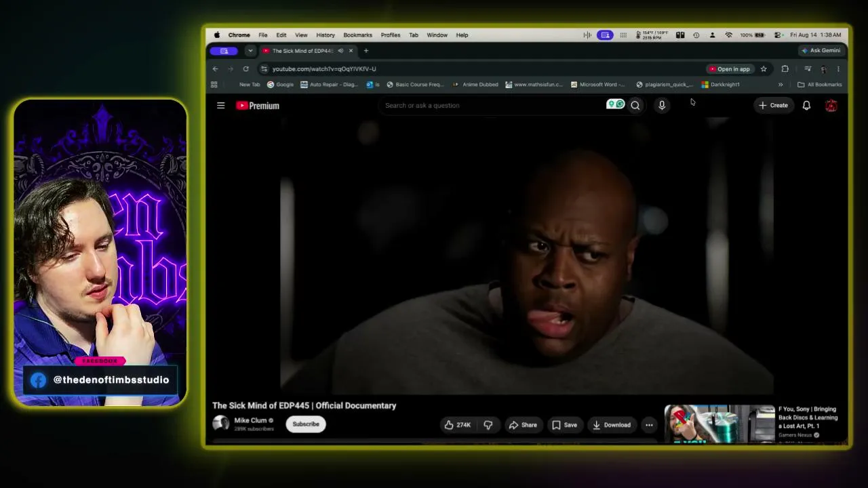Click the address bar URL
The height and width of the screenshot is (488, 868).
pos(324,68)
